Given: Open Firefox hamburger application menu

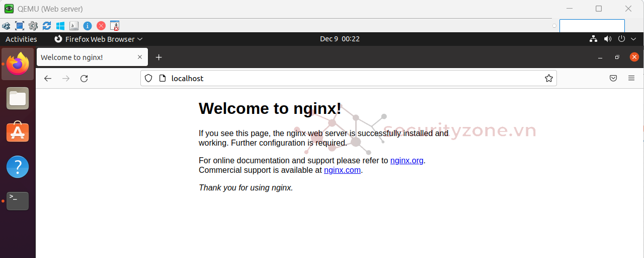Looking at the screenshot, I should (631, 79).
